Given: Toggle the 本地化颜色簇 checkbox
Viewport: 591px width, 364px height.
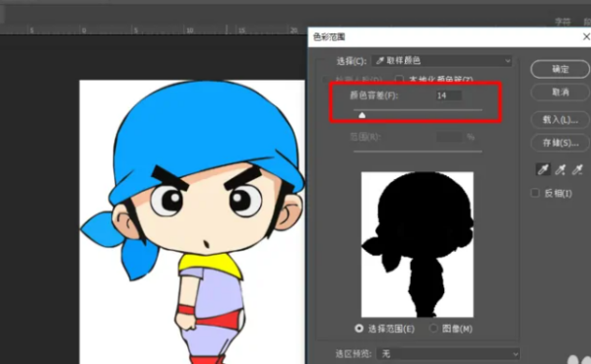Looking at the screenshot, I should 399,80.
